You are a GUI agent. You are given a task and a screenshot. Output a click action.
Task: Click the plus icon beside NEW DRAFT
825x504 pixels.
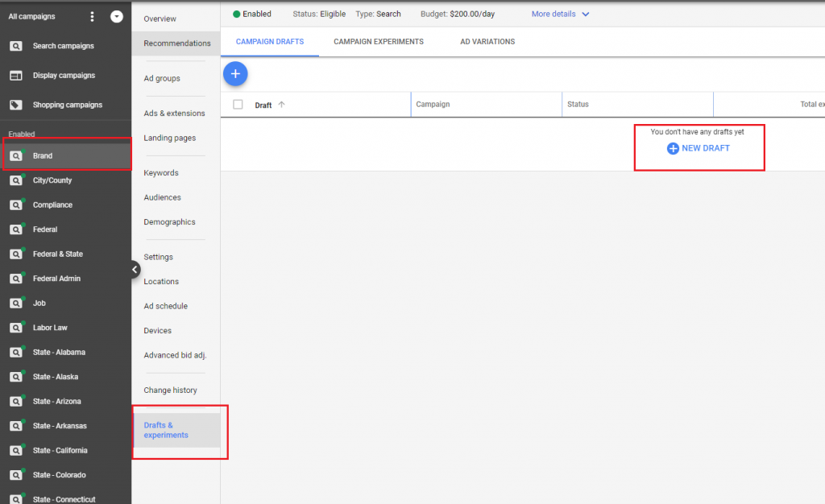pos(673,149)
